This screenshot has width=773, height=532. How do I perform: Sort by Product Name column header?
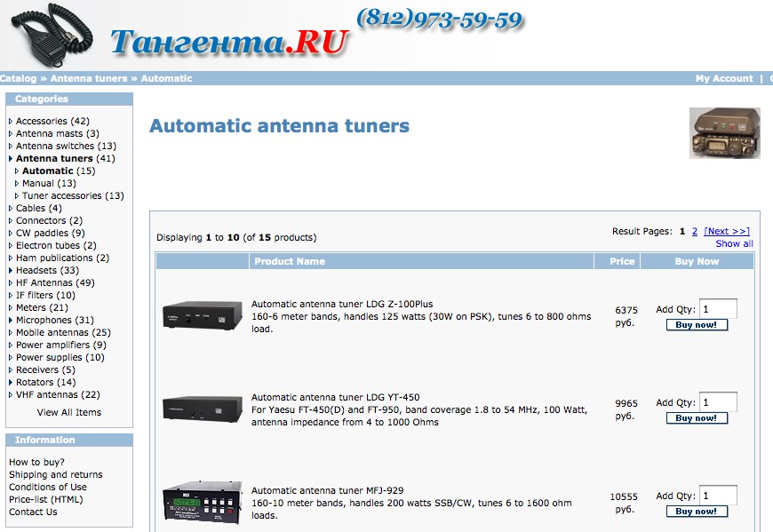[x=290, y=262]
